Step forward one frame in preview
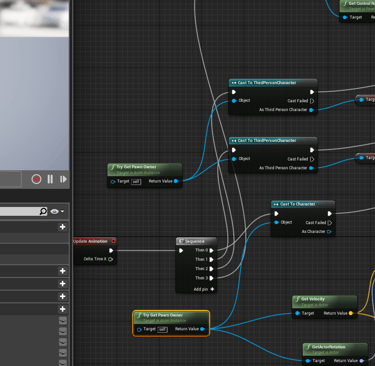Image resolution: width=375 pixels, height=366 pixels. 63,179
